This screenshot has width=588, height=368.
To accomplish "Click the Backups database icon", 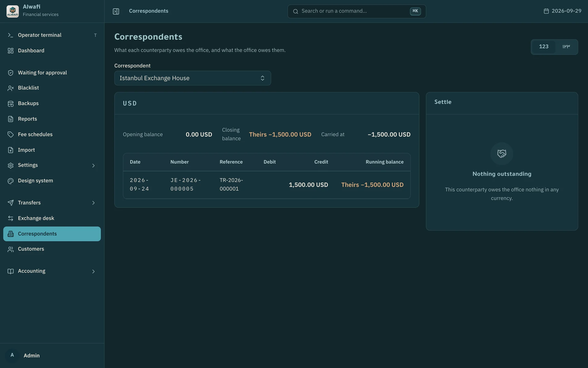I will [10, 104].
